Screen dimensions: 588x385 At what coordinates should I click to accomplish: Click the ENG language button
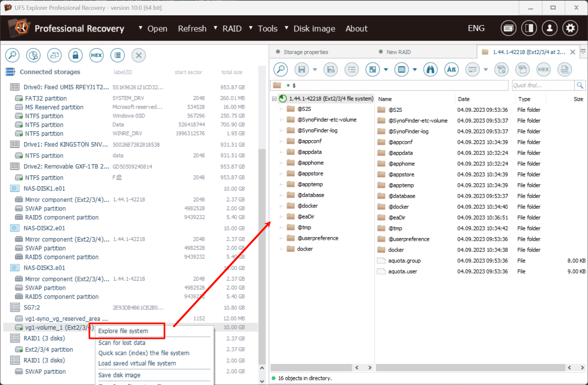coord(476,28)
